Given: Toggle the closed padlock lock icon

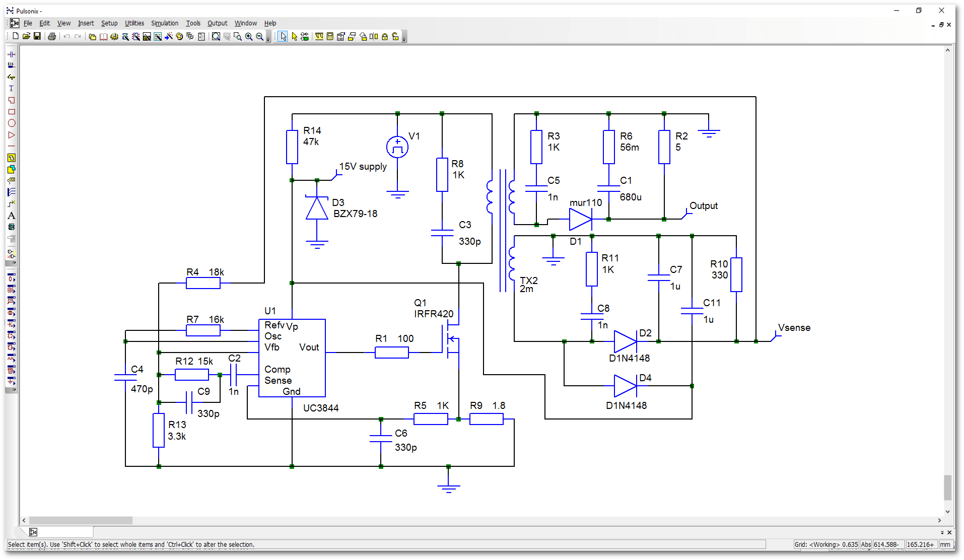Looking at the screenshot, I should 385,36.
